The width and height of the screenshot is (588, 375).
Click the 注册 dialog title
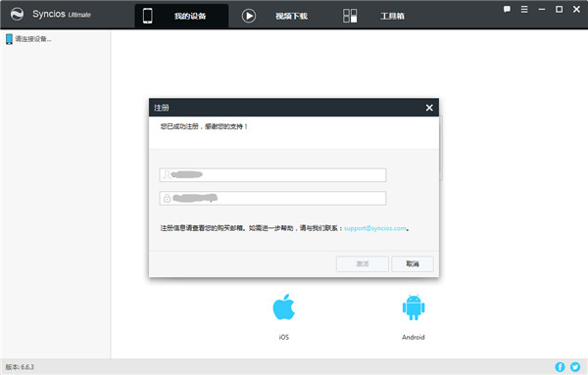pos(162,108)
